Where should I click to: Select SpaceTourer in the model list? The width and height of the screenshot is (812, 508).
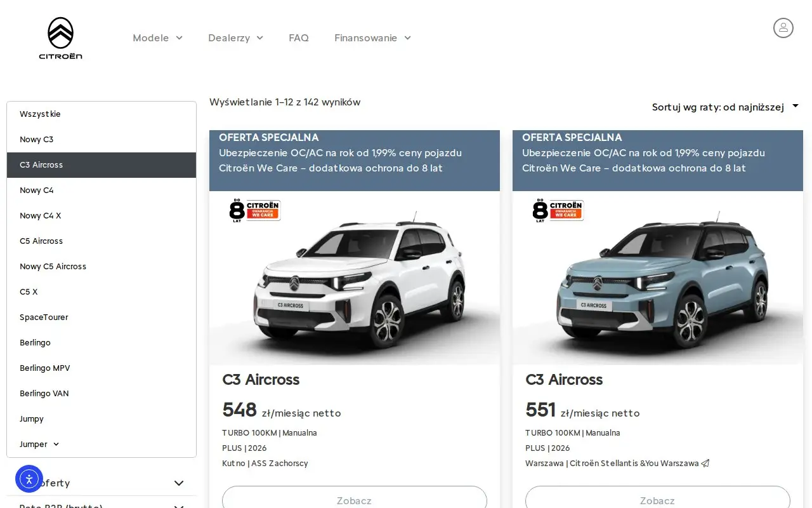[101, 317]
